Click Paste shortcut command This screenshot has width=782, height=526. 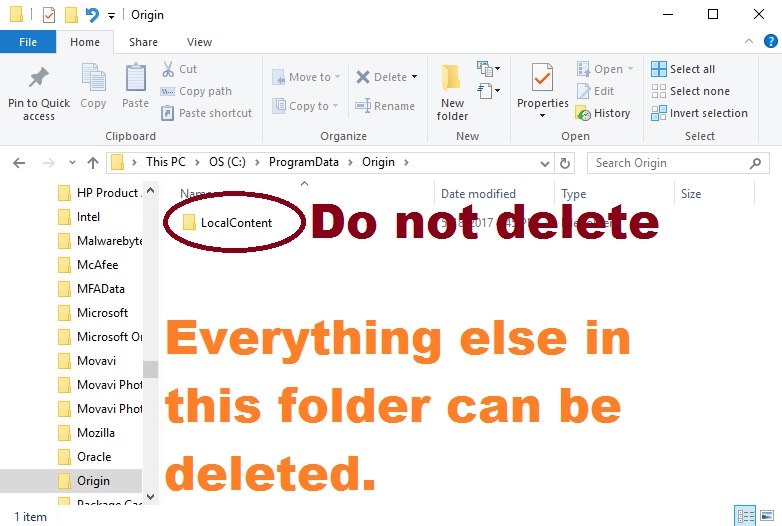[206, 113]
